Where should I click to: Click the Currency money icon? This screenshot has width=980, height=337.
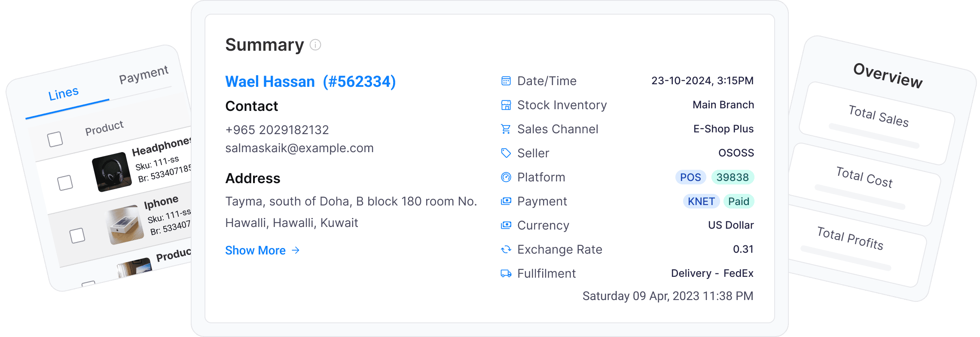click(x=506, y=225)
